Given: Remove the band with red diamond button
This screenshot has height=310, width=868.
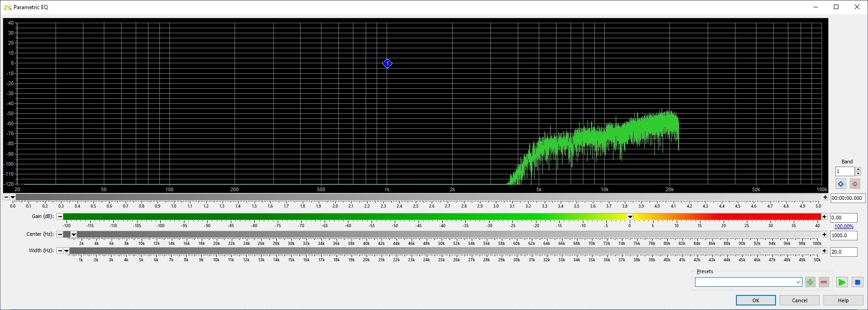Looking at the screenshot, I should point(855,184).
